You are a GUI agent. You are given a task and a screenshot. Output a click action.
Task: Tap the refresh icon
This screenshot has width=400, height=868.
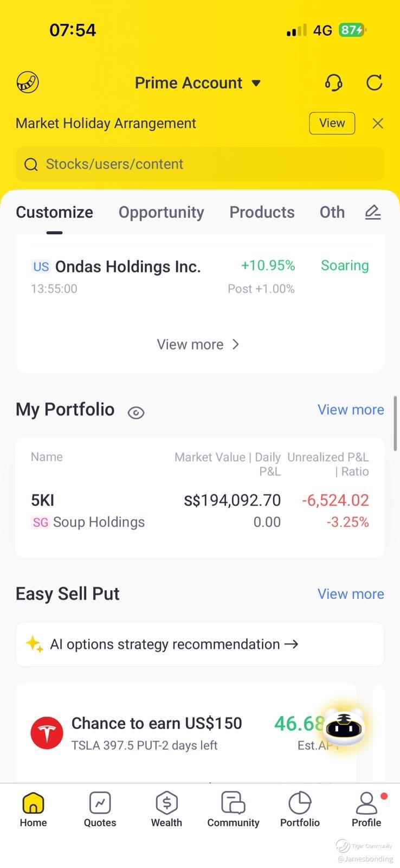(x=375, y=82)
